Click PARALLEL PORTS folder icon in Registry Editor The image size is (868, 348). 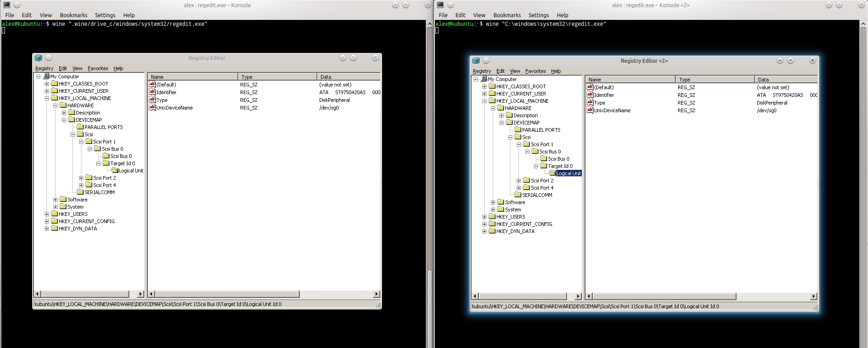80,127
